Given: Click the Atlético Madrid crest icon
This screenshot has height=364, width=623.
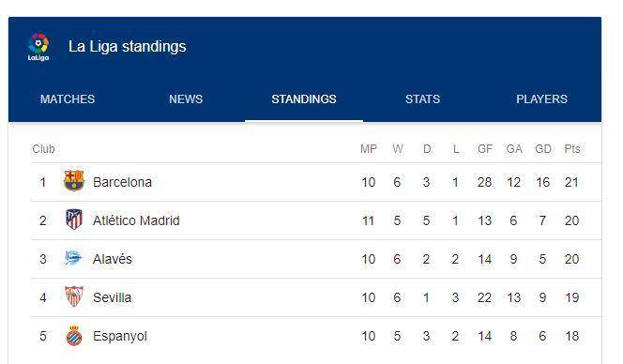Looking at the screenshot, I should point(74,220).
